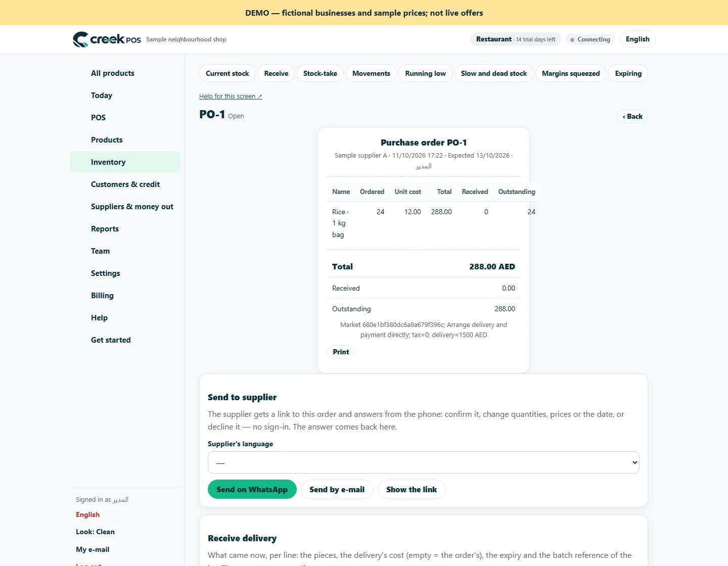The height and width of the screenshot is (566, 728).
Task: Switch to the Current stock tab
Action: pos(227,73)
